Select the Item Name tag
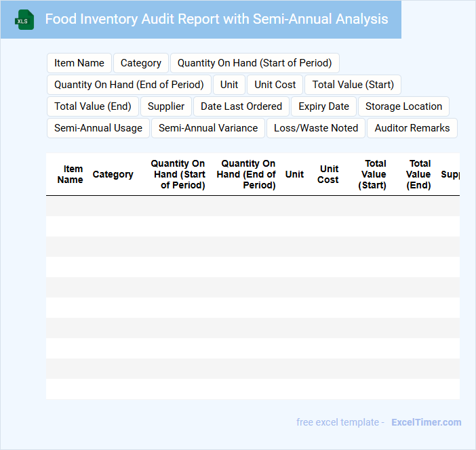476x450 pixels. (x=79, y=63)
